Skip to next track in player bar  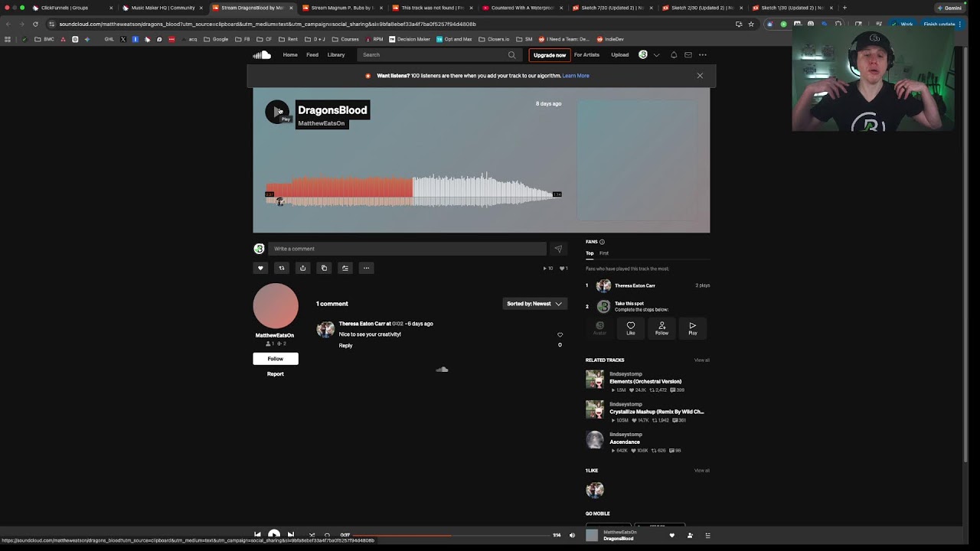click(x=291, y=535)
